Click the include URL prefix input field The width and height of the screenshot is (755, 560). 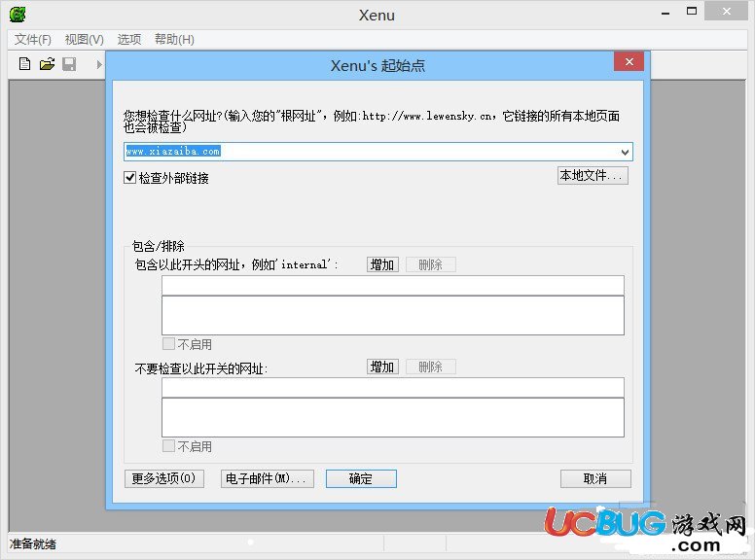(393, 285)
